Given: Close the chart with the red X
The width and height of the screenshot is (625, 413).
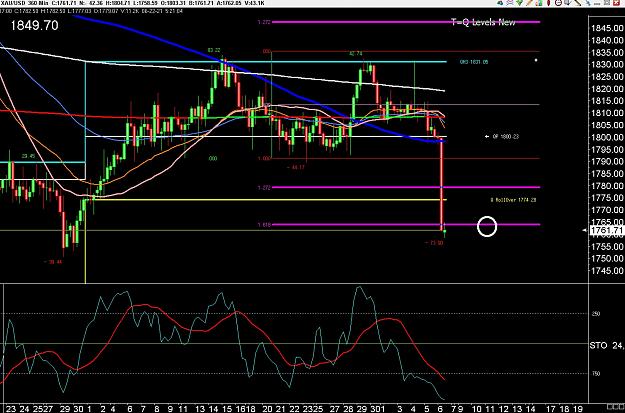Looking at the screenshot, I should coord(616,3).
